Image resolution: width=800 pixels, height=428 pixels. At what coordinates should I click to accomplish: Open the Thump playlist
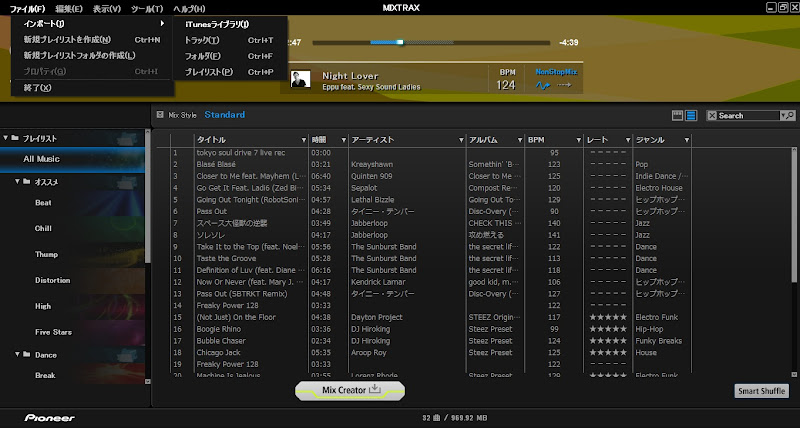click(x=72, y=255)
